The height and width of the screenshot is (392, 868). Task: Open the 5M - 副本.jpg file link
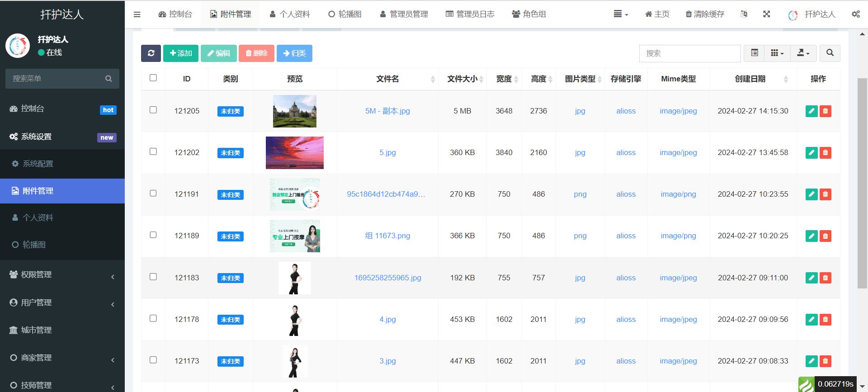point(387,111)
